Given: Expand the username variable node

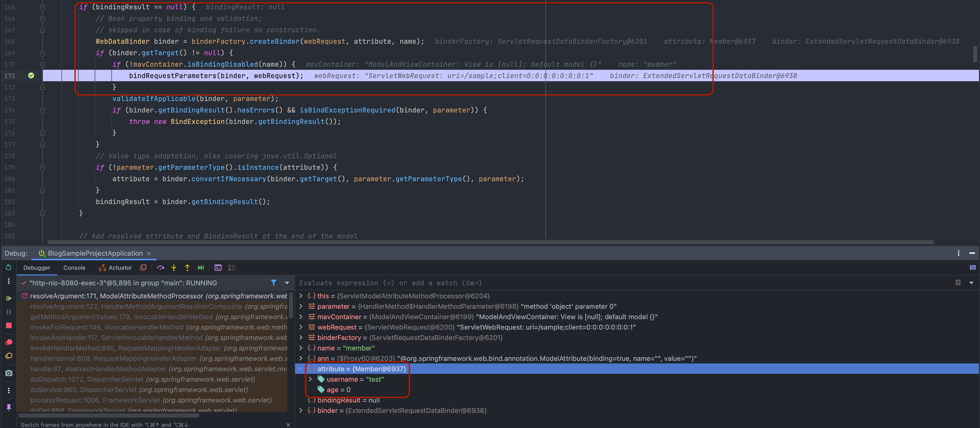Looking at the screenshot, I should (310, 379).
